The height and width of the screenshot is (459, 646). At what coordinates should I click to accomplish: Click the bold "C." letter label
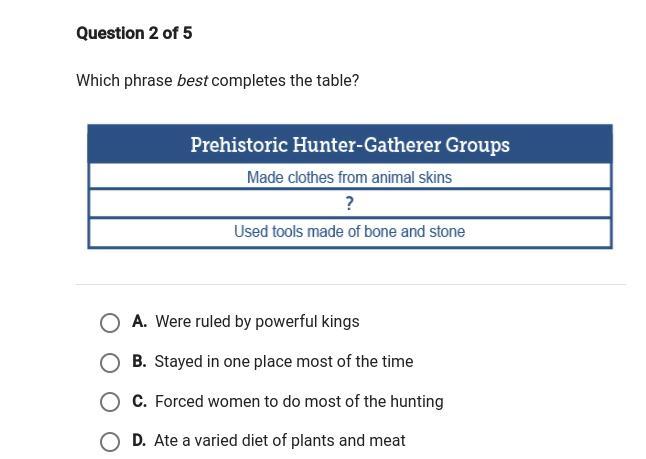pyautogui.click(x=139, y=402)
